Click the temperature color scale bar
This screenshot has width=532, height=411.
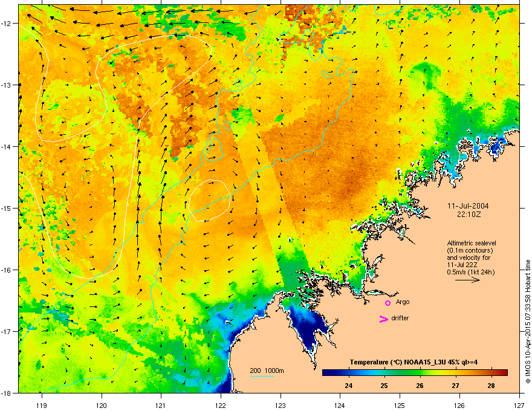pos(415,372)
